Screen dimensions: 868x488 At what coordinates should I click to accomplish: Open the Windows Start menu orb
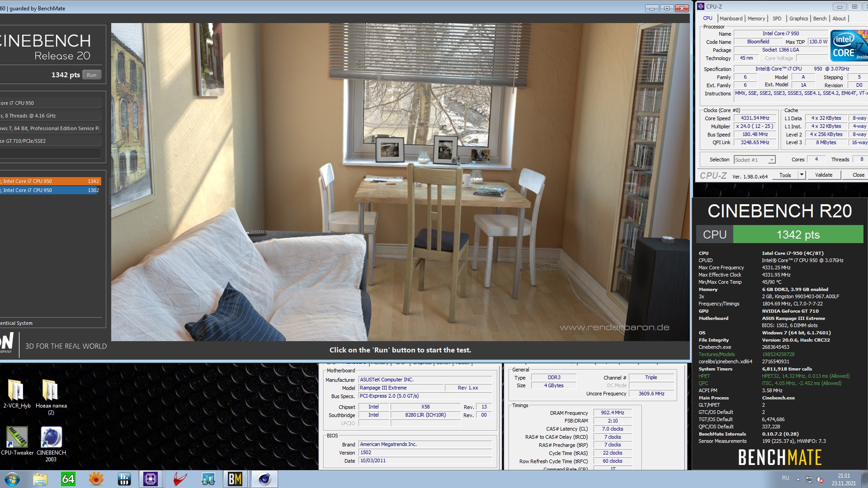(12, 479)
